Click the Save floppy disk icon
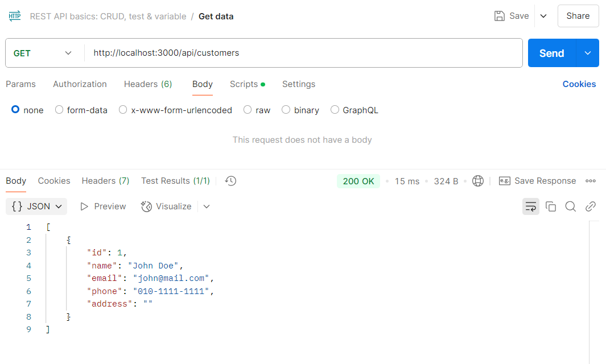Image resolution: width=606 pixels, height=364 pixels. 500,16
